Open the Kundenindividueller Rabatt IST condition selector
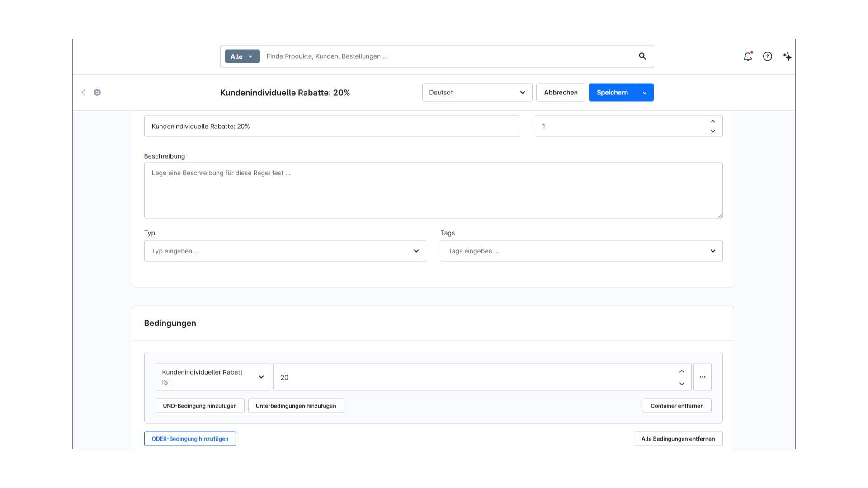The width and height of the screenshot is (868, 488). [x=213, y=377]
